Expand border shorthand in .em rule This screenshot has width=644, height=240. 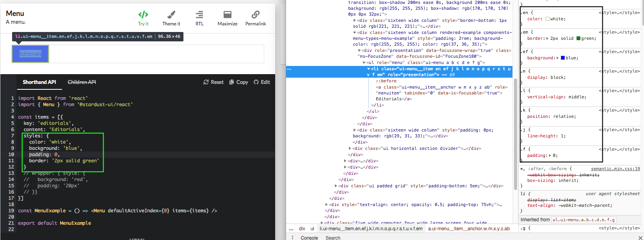(547, 38)
